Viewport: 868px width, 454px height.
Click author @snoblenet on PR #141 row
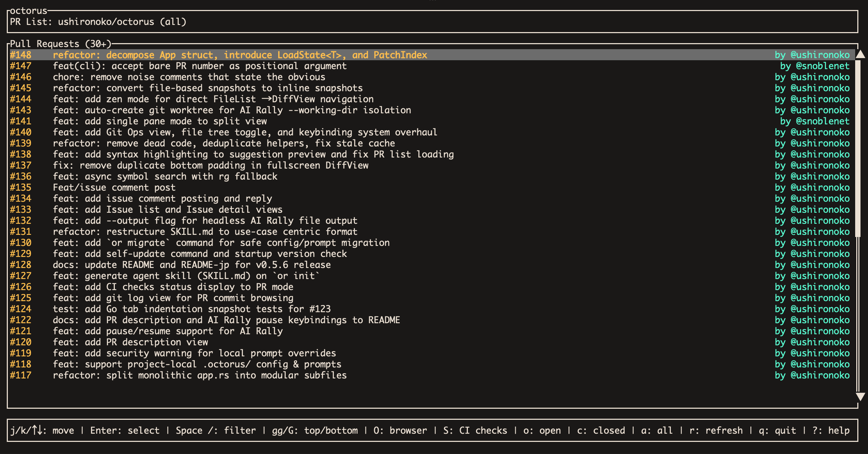[823, 121]
